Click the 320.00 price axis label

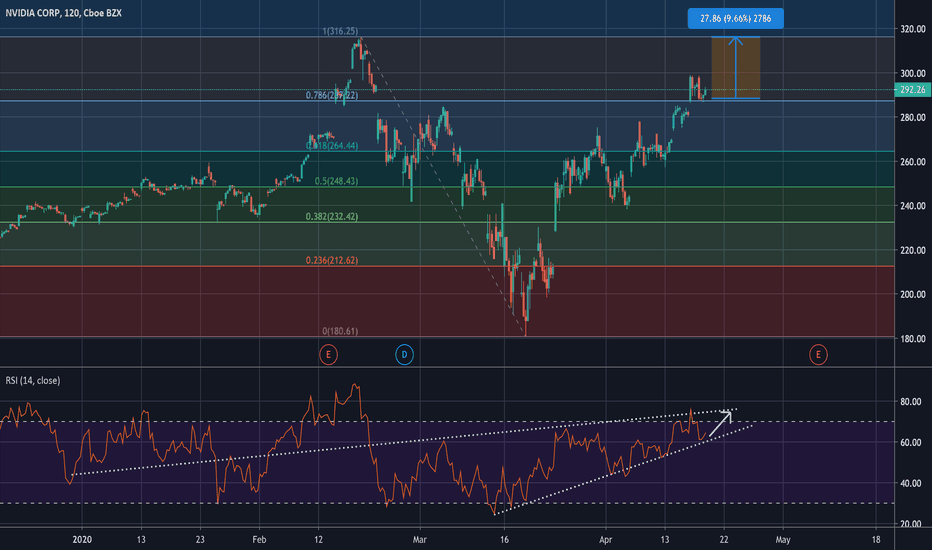[912, 29]
